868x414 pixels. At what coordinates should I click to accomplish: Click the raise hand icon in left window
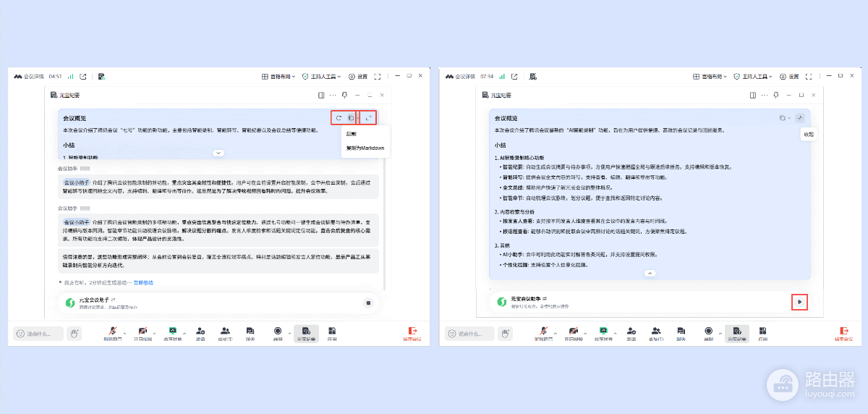pyautogui.click(x=74, y=333)
